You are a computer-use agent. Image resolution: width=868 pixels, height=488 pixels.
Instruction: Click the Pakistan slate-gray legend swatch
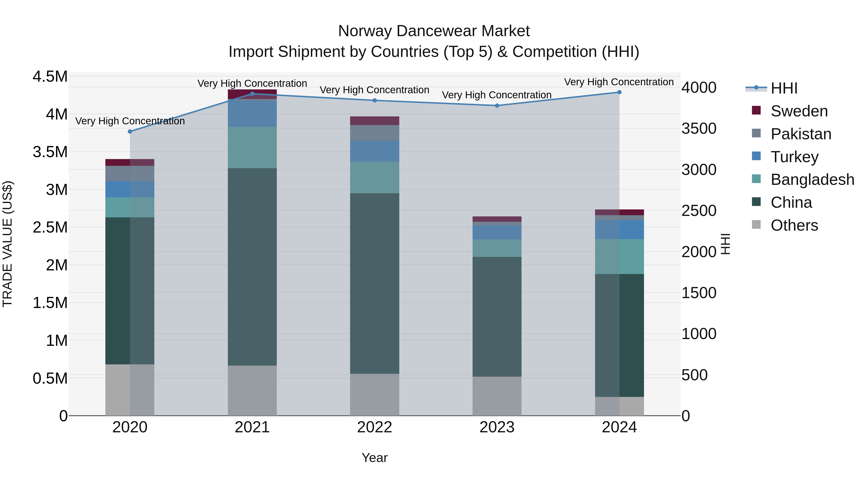click(x=756, y=133)
